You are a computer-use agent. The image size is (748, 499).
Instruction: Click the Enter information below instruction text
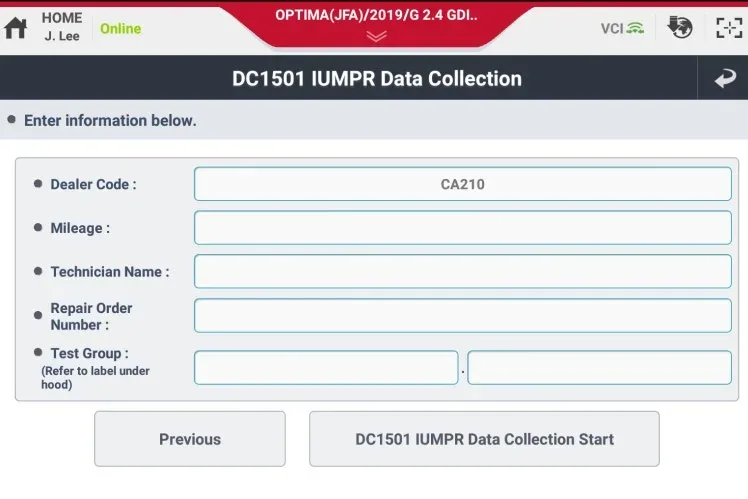click(x=110, y=120)
